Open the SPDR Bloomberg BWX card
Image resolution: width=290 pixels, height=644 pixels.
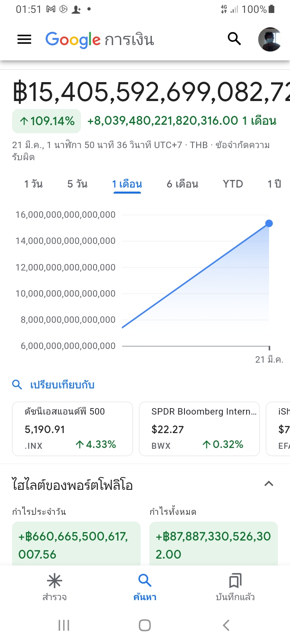199,429
